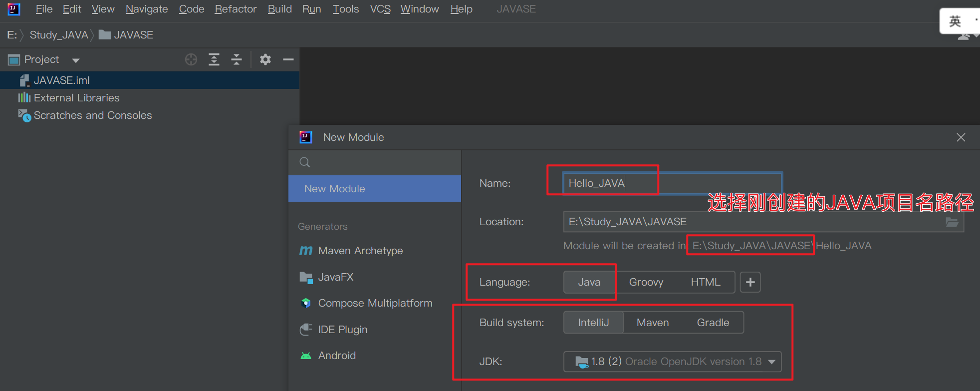This screenshot has width=980, height=391.
Task: Set build system to IntelliJ
Action: pyautogui.click(x=594, y=323)
